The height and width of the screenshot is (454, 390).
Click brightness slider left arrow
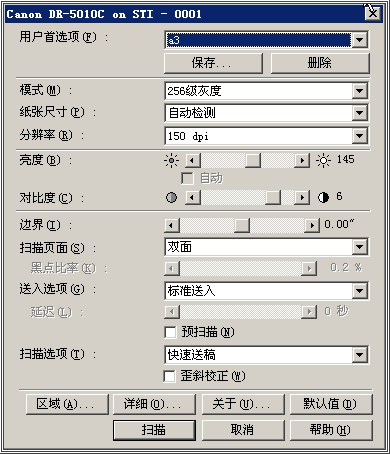point(193,161)
